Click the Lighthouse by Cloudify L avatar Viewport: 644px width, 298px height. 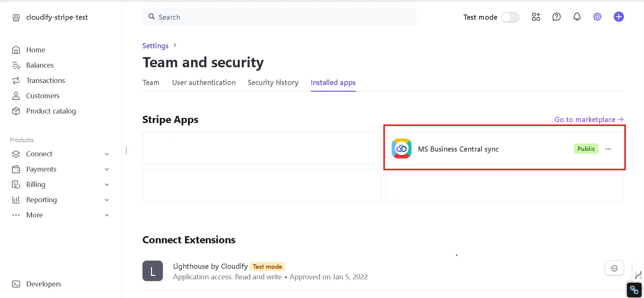pyautogui.click(x=153, y=271)
